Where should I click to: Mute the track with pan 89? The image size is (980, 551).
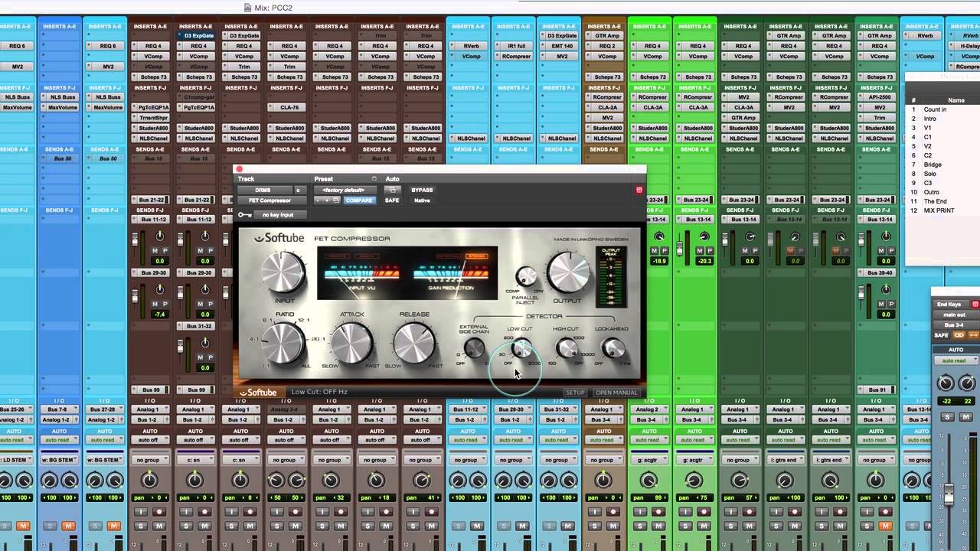659,526
